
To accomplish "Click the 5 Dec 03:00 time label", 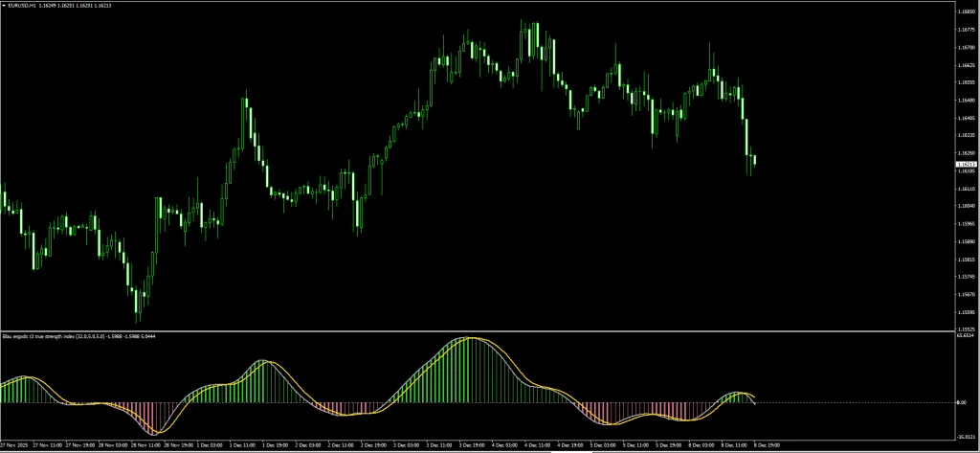I will pos(602,445).
